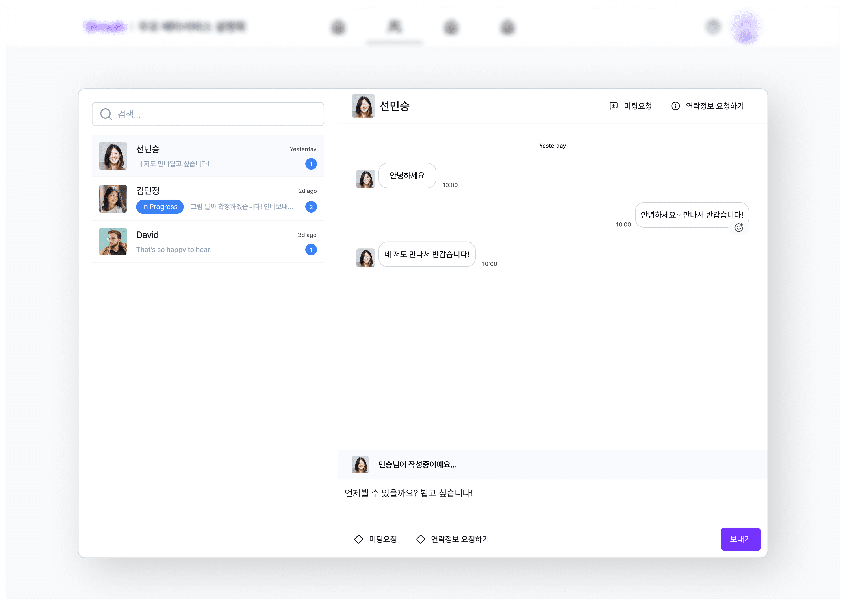Click the 미팅요청 label in header
Viewport: 846px width, 616px height.
coord(638,106)
